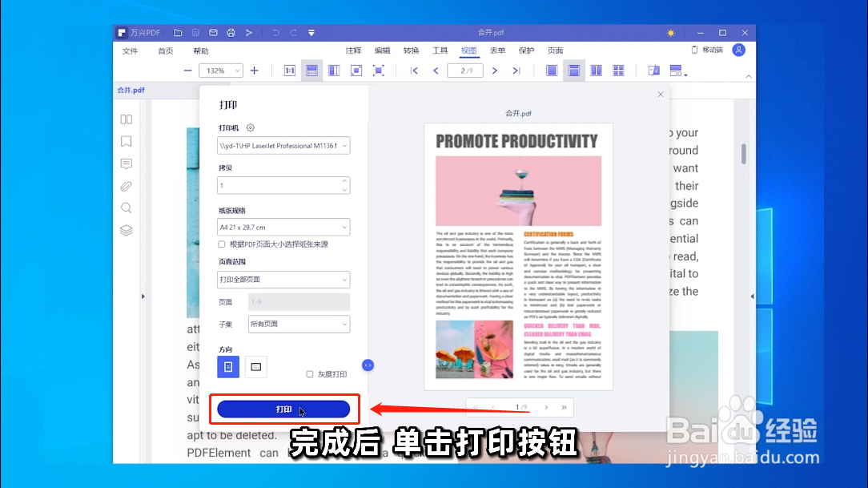Switch to the 编辑 tab
Image resolution: width=868 pixels, height=488 pixels.
382,50
